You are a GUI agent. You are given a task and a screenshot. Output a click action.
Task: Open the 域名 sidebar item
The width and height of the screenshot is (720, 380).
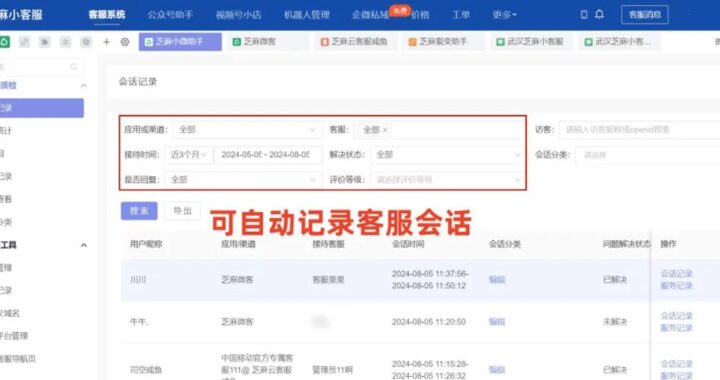point(10,313)
